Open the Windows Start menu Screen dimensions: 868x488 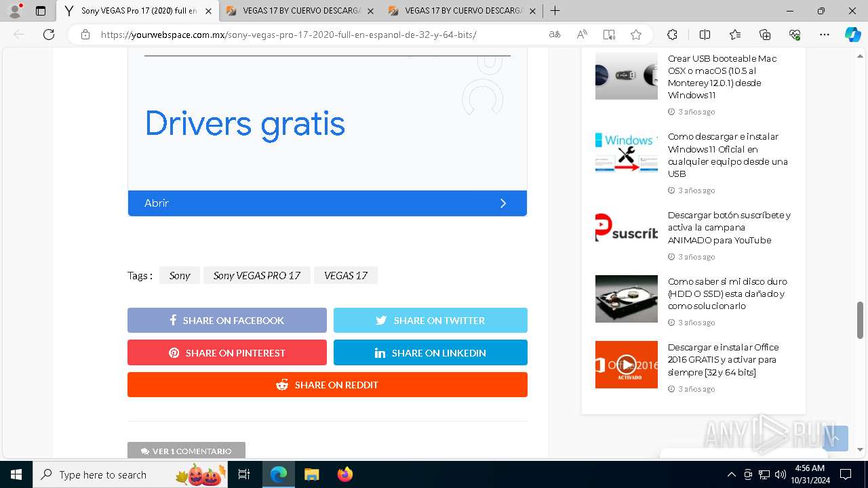(x=16, y=474)
